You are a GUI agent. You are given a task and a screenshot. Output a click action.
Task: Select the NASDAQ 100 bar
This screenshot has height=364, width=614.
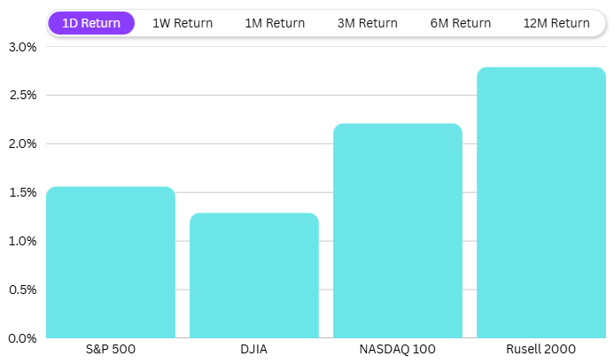pos(397,231)
